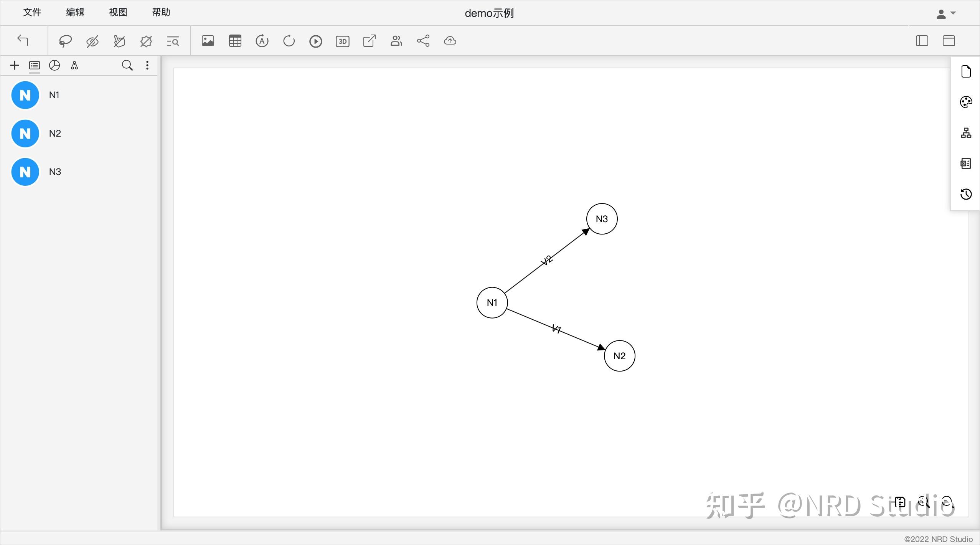Select the lasso selection tool

point(65,41)
